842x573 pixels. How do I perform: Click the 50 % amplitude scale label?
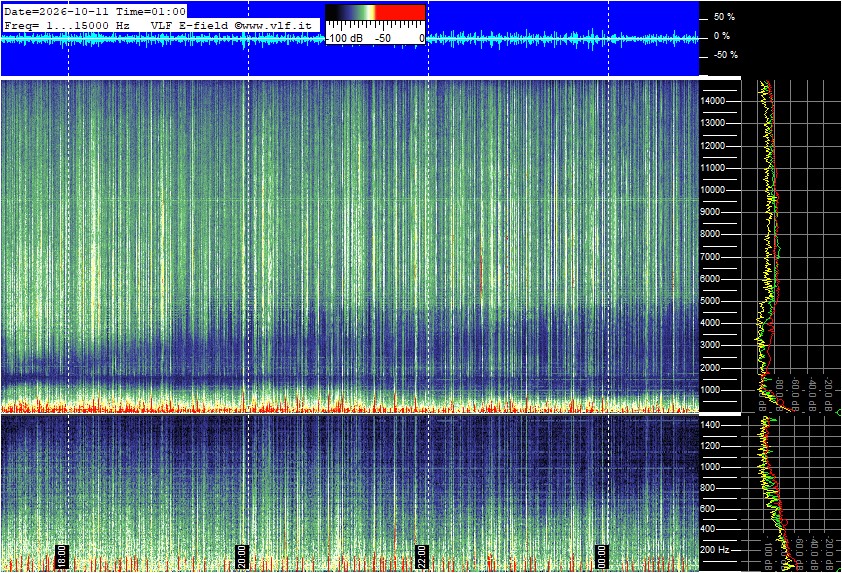tap(724, 17)
